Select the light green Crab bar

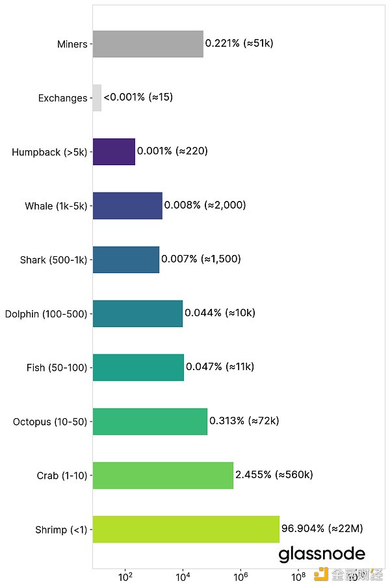coord(163,475)
